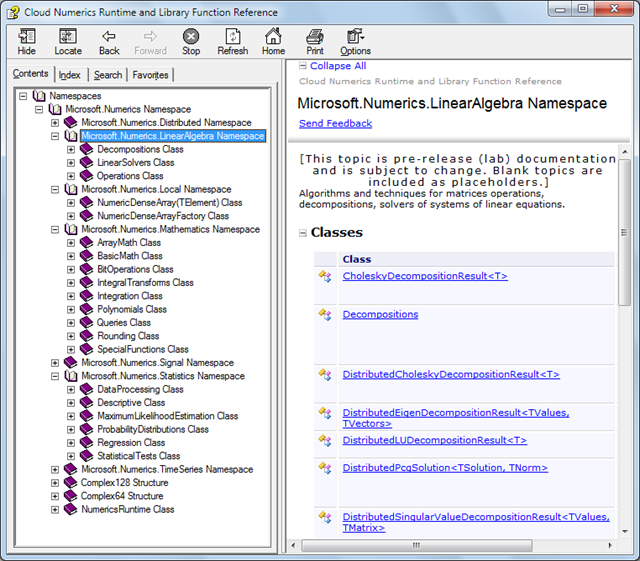The width and height of the screenshot is (640, 561).
Task: Open DistributedPcgSolution<TSolution, TNorm> link
Action: click(445, 468)
